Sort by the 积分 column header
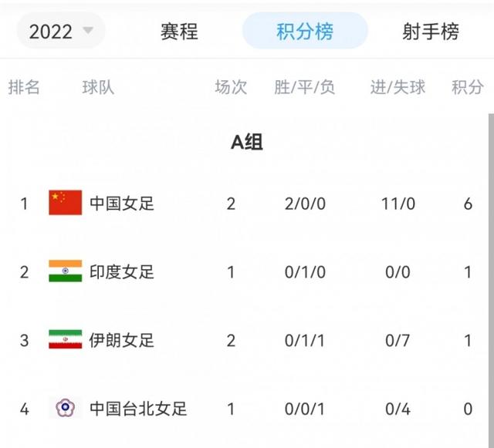494x448 pixels. 467,87
